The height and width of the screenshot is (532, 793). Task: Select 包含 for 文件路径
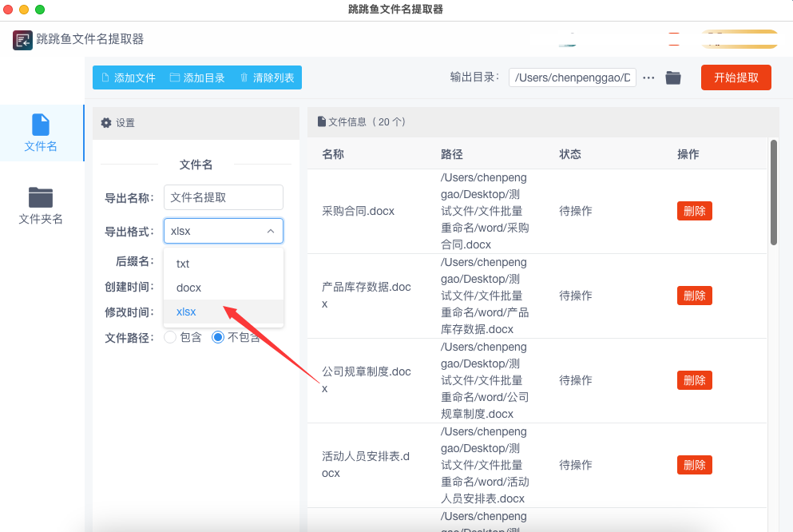coord(170,337)
